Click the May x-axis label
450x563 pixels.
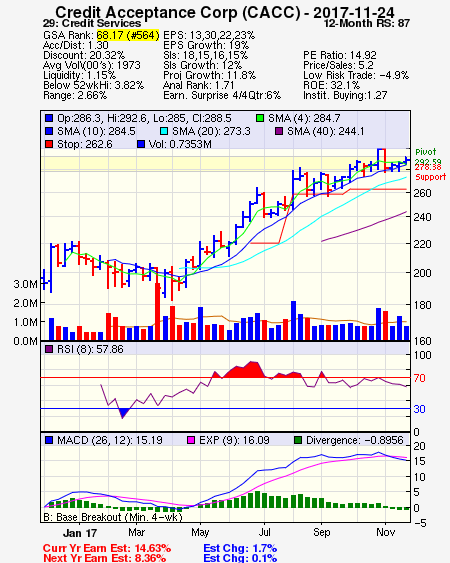(200, 532)
